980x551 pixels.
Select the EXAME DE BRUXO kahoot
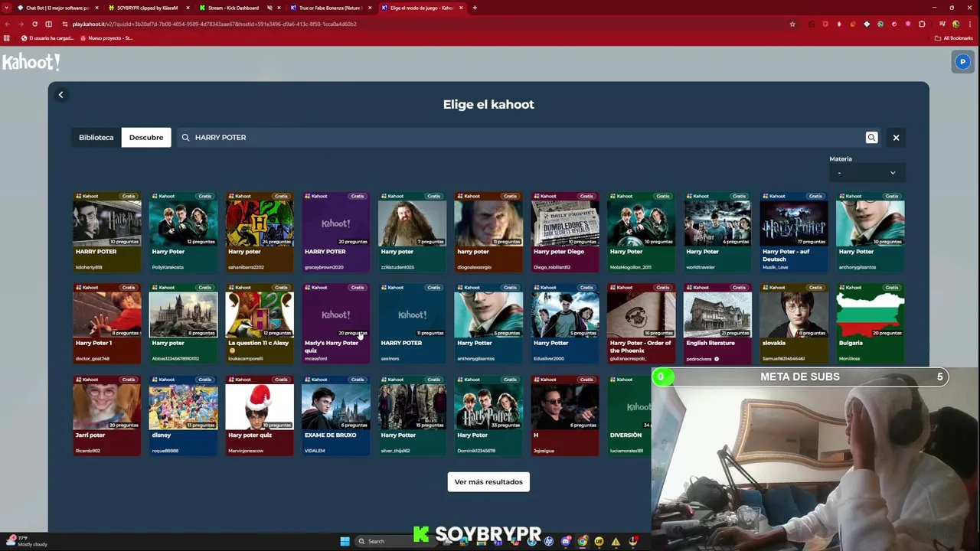click(336, 416)
